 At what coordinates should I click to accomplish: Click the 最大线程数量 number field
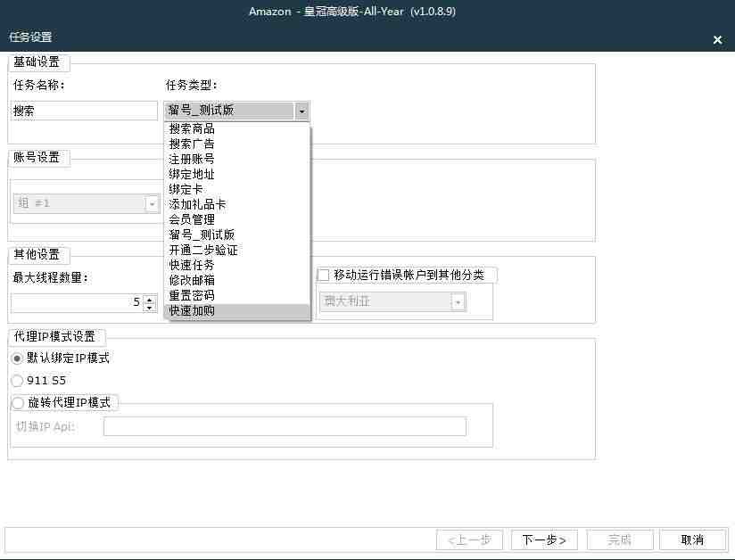click(x=78, y=302)
